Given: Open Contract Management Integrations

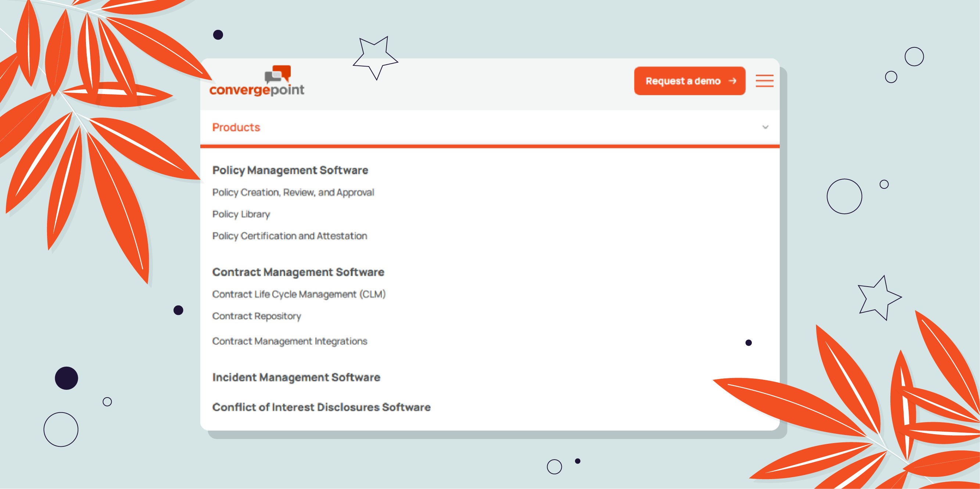Looking at the screenshot, I should pos(290,341).
